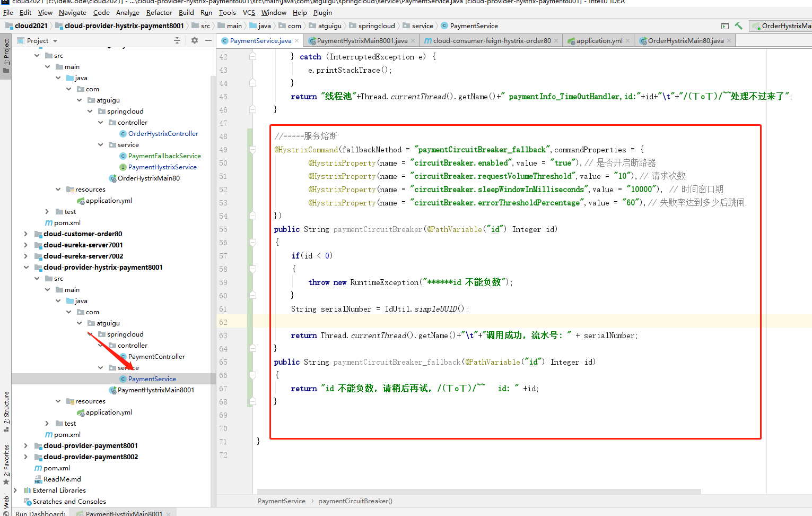This screenshot has width=812, height=516.
Task: Expand cloud-provider-payment8002 module
Action: (25, 457)
